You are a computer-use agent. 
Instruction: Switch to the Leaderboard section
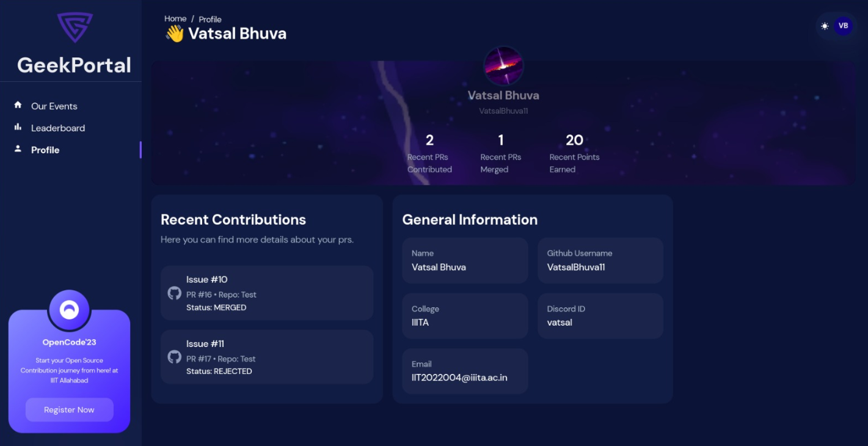(x=58, y=128)
